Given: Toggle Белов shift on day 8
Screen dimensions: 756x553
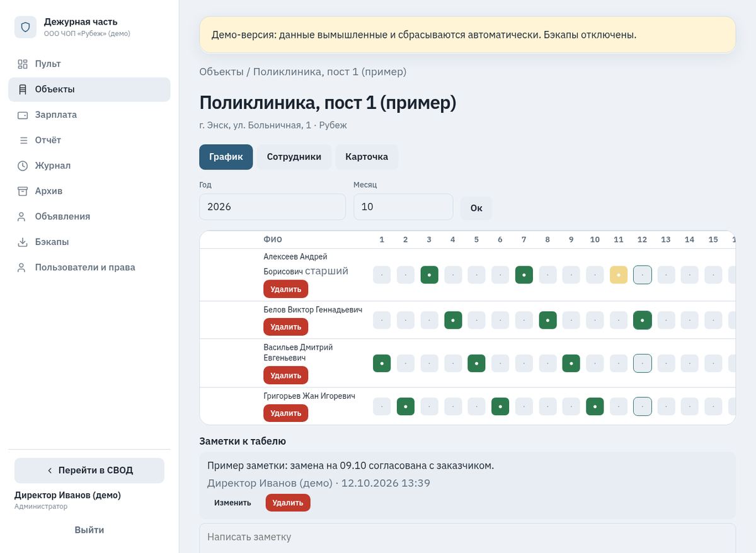Looking at the screenshot, I should click(x=547, y=320).
